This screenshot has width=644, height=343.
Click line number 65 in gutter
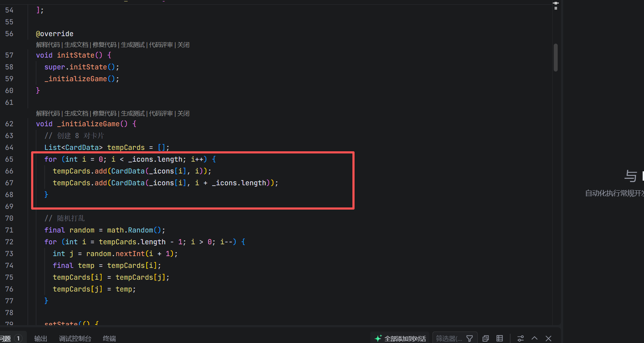point(9,159)
